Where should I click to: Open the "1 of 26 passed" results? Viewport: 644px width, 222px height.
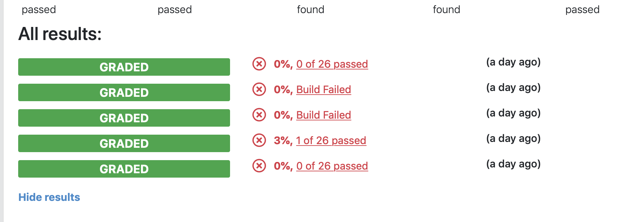331,140
